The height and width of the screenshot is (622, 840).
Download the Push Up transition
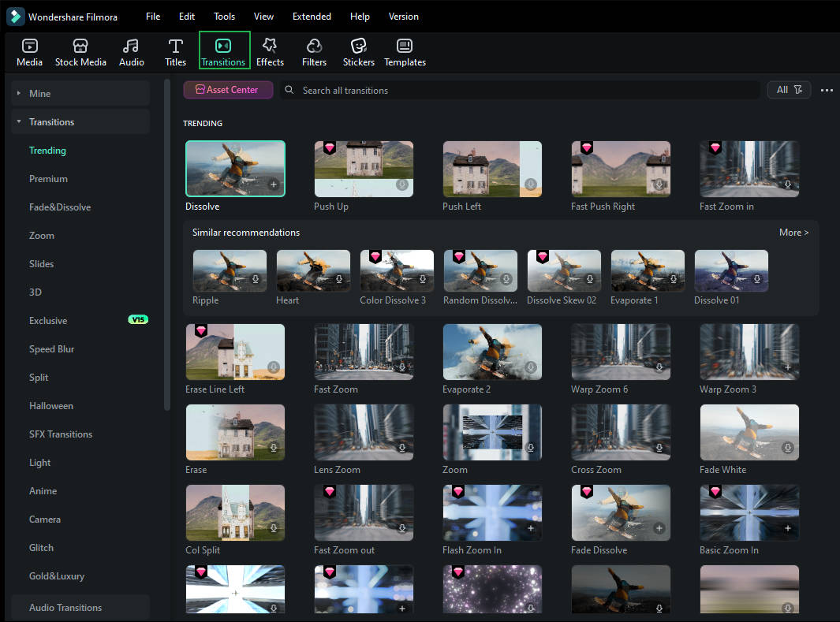point(401,184)
